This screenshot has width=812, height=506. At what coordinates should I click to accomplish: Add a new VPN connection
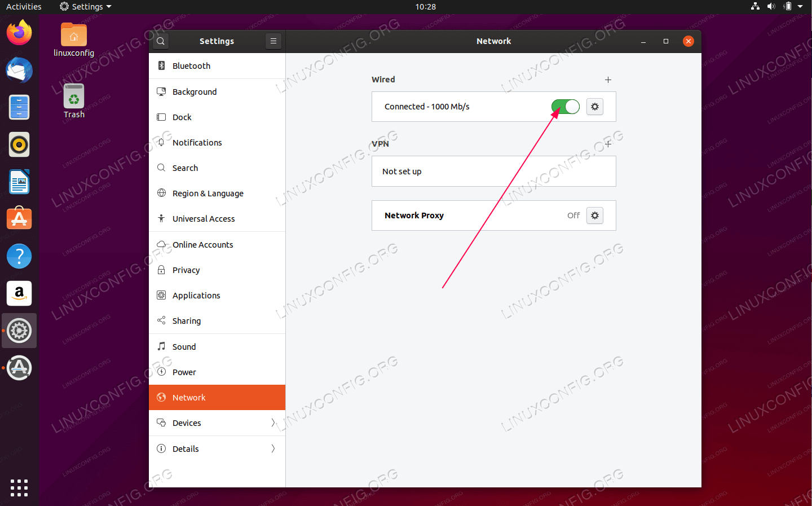point(608,144)
